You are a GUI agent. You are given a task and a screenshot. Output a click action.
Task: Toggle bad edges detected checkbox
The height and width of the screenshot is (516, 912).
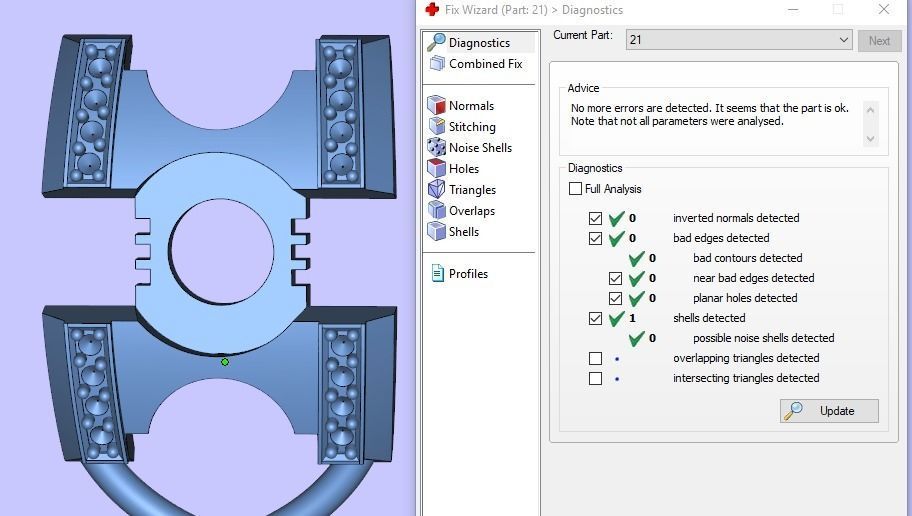595,238
